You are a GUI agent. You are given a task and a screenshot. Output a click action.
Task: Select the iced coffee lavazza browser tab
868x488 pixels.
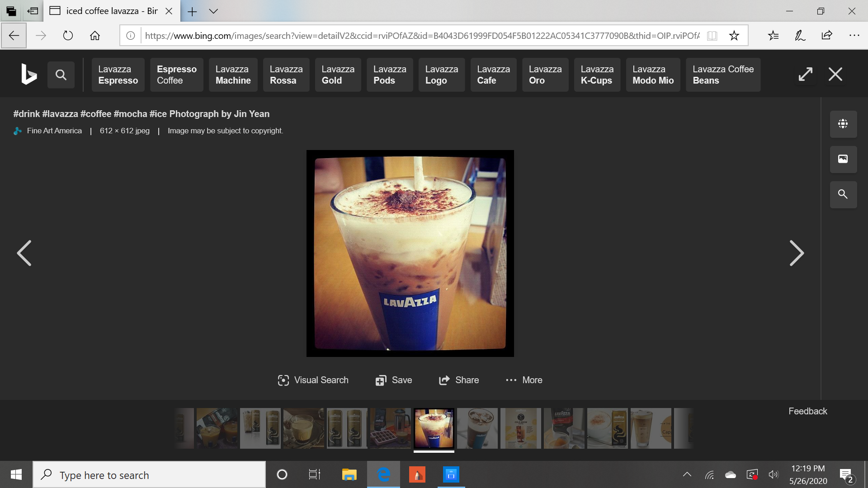[x=108, y=11]
